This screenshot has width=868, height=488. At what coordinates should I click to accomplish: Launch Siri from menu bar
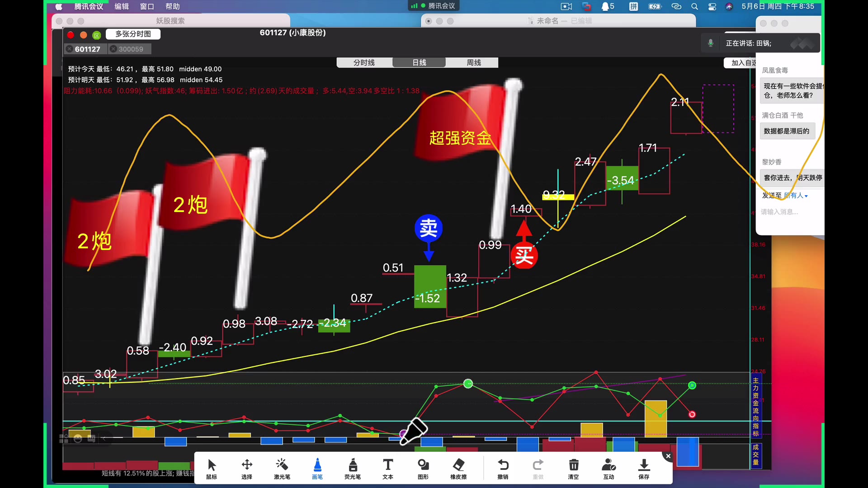[x=729, y=6]
